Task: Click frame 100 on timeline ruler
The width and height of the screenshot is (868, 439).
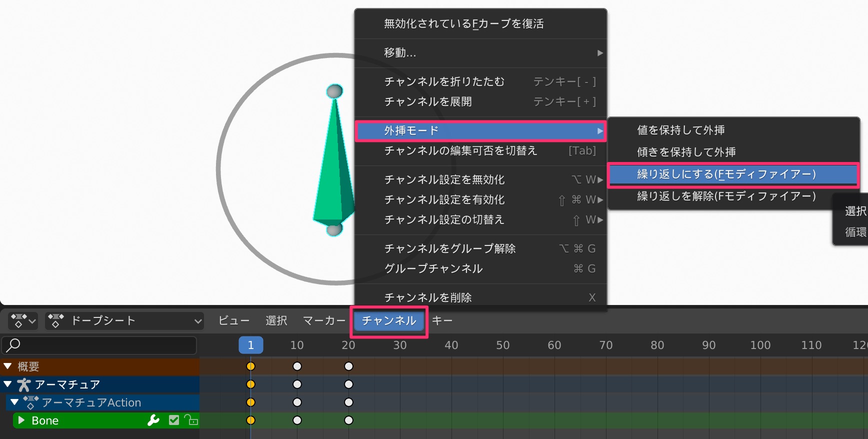Action: pos(760,345)
